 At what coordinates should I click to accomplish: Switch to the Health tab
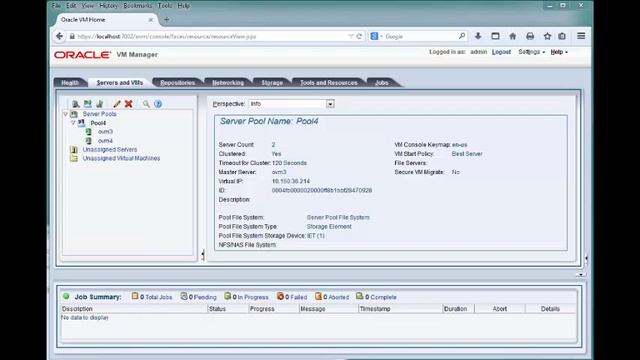[x=70, y=83]
